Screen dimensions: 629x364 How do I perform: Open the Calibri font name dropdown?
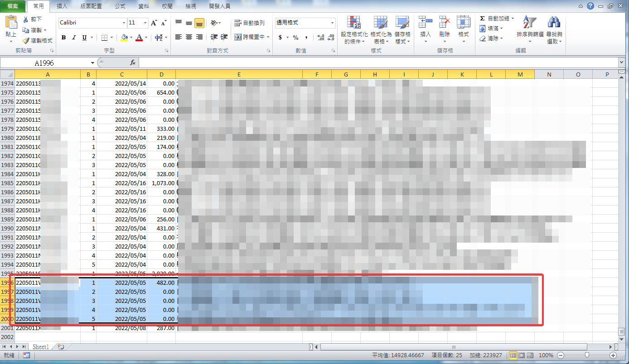[124, 23]
